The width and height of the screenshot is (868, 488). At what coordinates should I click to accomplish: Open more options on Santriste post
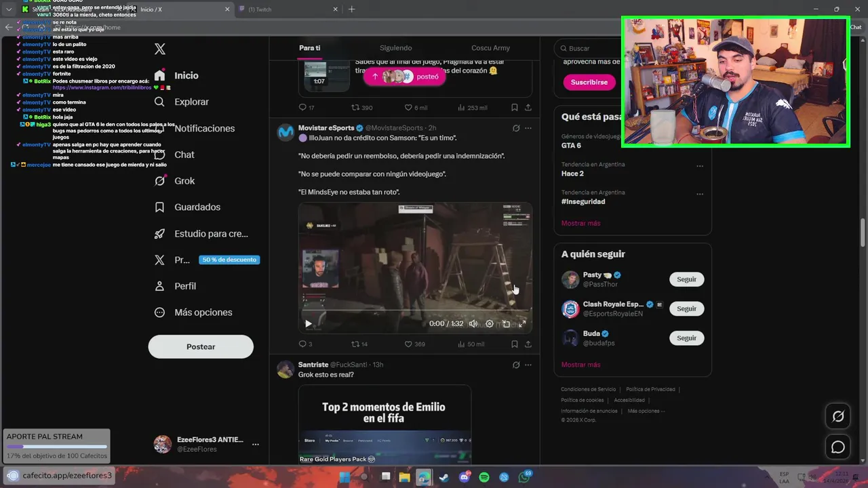pyautogui.click(x=528, y=365)
